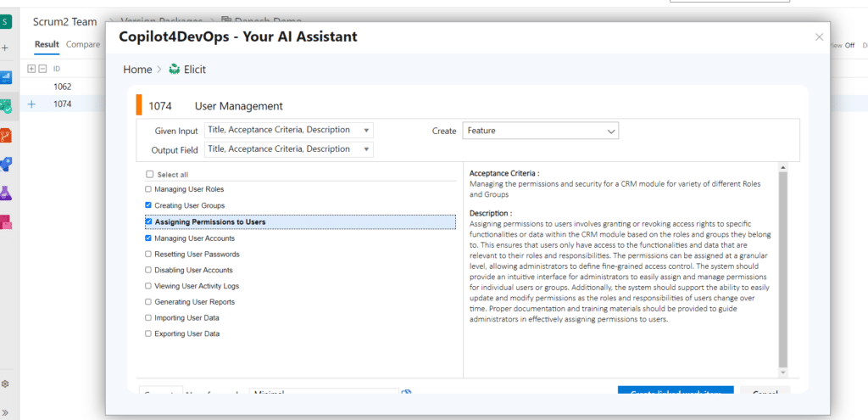Switch to the Compare tab
Screen dimensions: 868x420
83,44
